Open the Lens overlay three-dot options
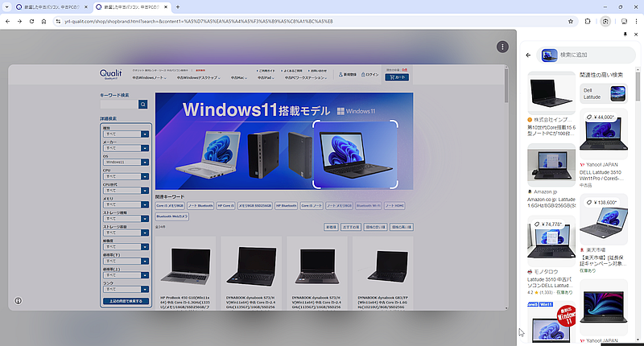The width and height of the screenshot is (644, 346). pos(502,47)
